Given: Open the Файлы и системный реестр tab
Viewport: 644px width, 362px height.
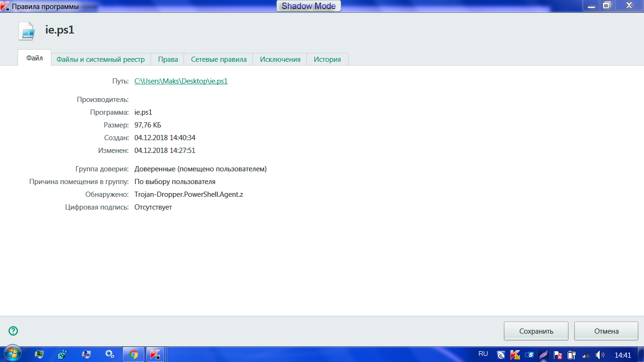Looking at the screenshot, I should pos(100,59).
